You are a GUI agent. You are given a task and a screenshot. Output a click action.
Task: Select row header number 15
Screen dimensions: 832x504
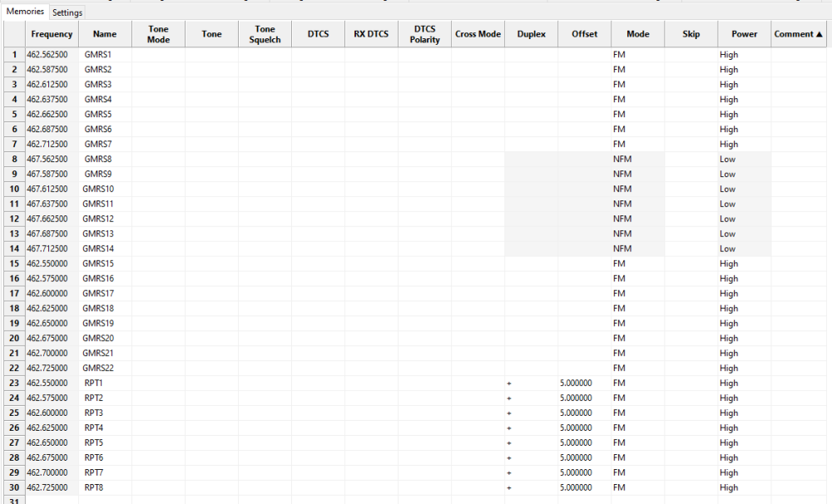pyautogui.click(x=14, y=264)
